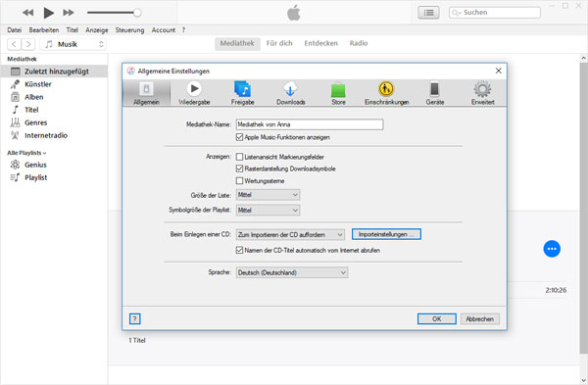Click the Importeinstellungen button
The image size is (588, 385).
tap(386, 234)
